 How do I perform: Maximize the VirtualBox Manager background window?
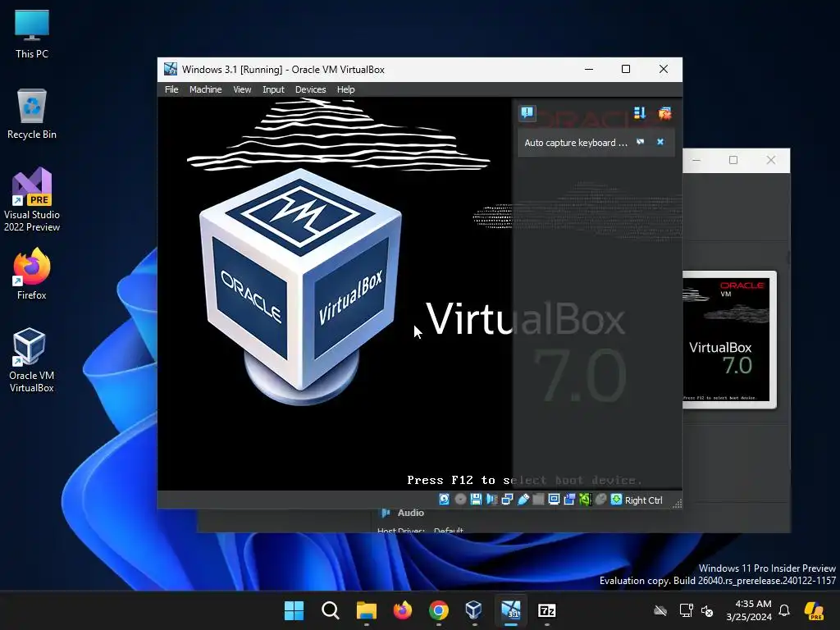pyautogui.click(x=733, y=160)
